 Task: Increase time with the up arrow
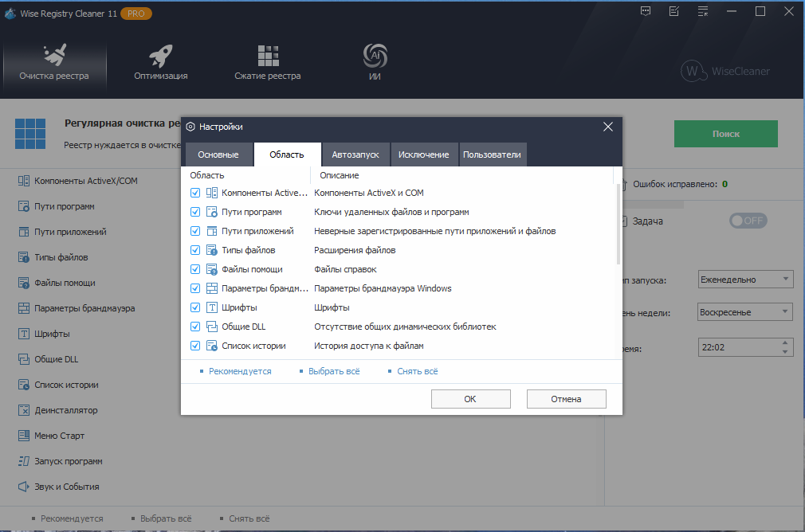tap(785, 342)
